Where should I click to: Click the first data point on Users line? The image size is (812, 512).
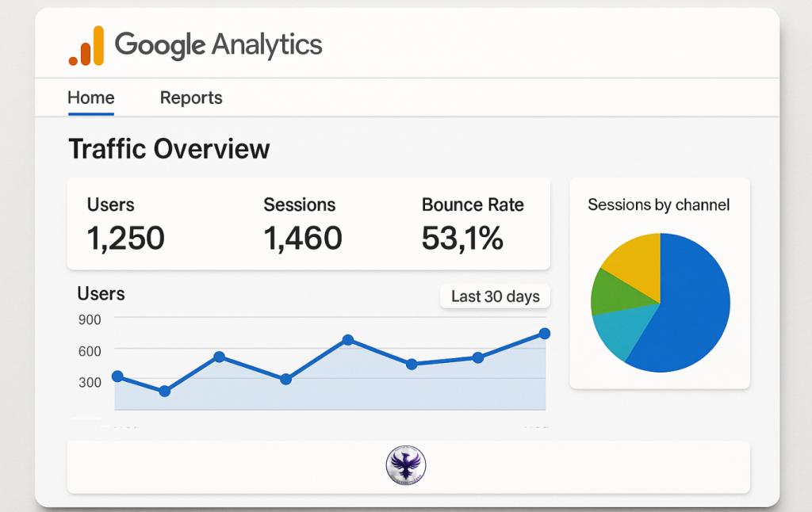coord(117,376)
